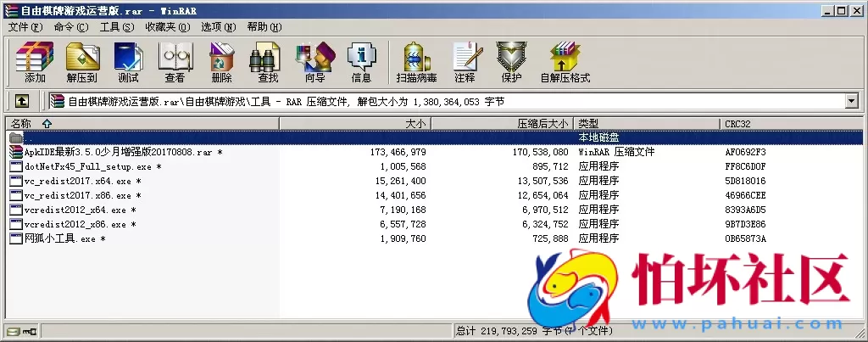
Task: Select file name dotNetFx45_Full_setup.exe
Action: pos(88,166)
